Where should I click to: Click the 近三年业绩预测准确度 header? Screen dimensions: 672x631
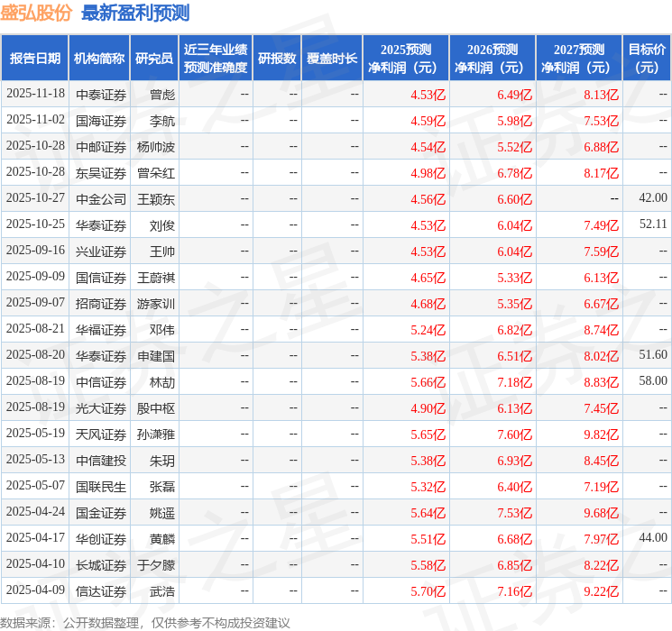pos(216,59)
